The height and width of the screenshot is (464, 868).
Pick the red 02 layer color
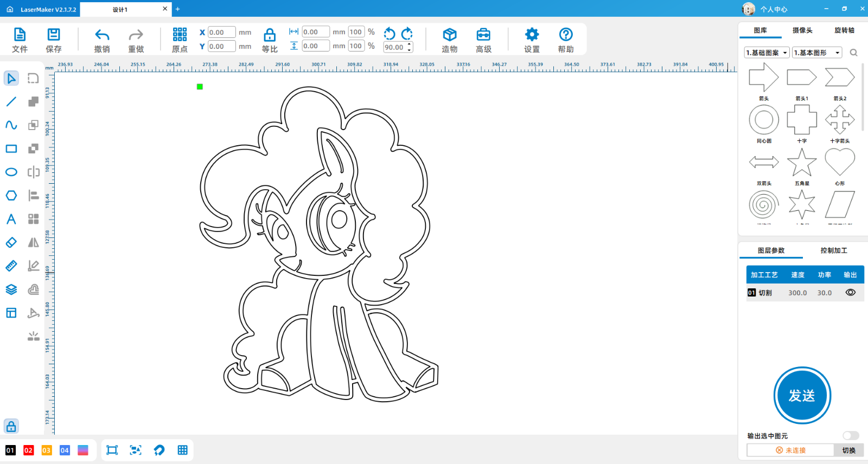point(28,450)
